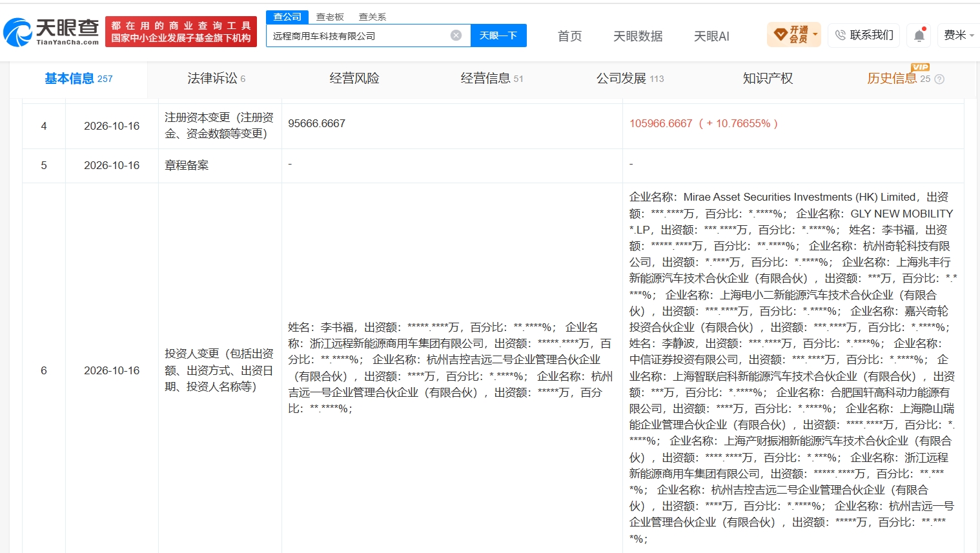This screenshot has height=553, width=980.
Task: Open 天眼数据 menu
Action: 638,36
